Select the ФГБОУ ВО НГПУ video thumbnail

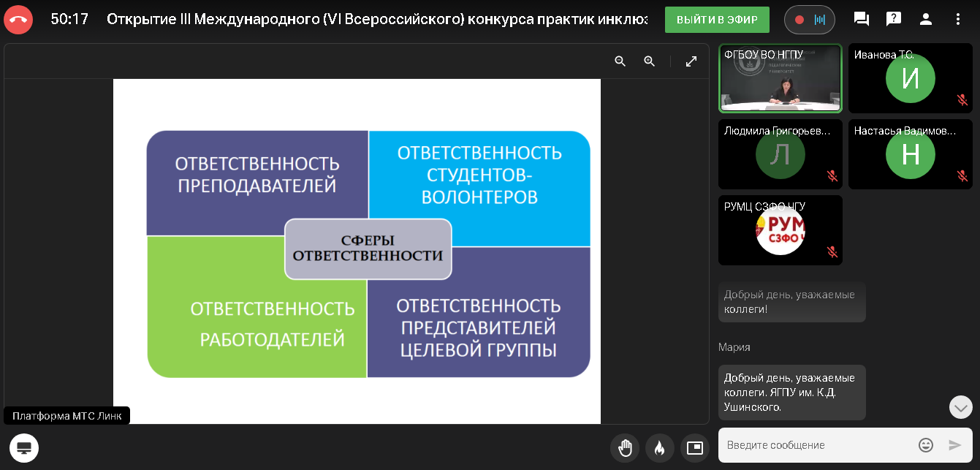pos(780,79)
